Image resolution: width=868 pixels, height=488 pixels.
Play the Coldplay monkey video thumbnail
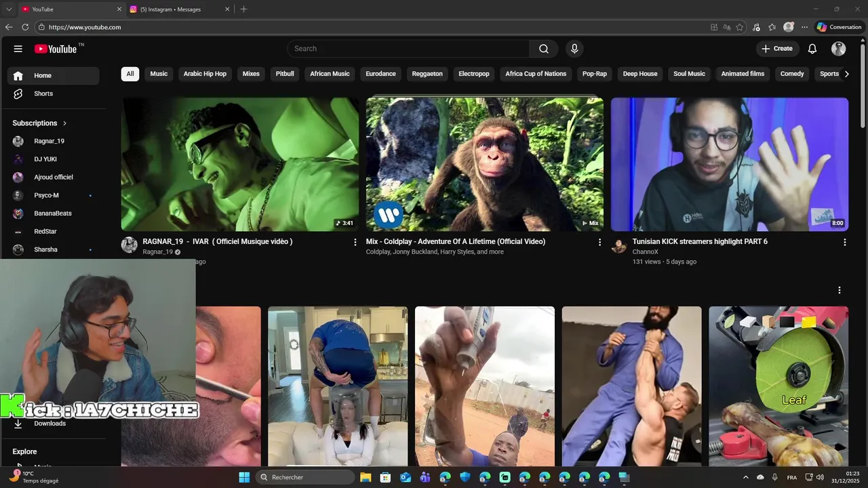coord(485,164)
